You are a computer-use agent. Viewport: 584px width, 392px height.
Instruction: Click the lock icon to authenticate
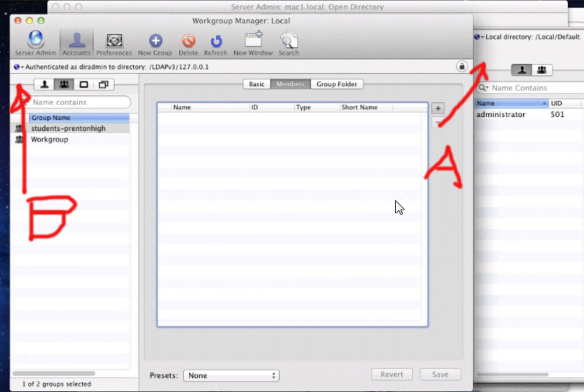click(462, 67)
